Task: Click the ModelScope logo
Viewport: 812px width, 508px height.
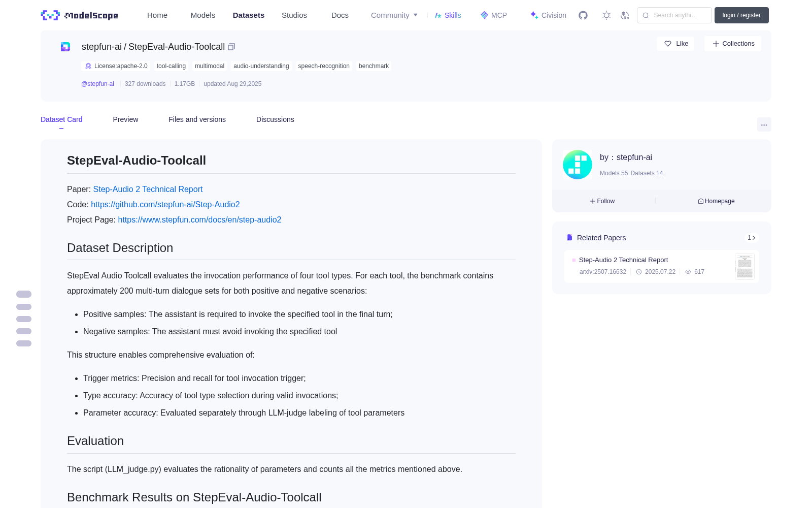Action: point(80,15)
